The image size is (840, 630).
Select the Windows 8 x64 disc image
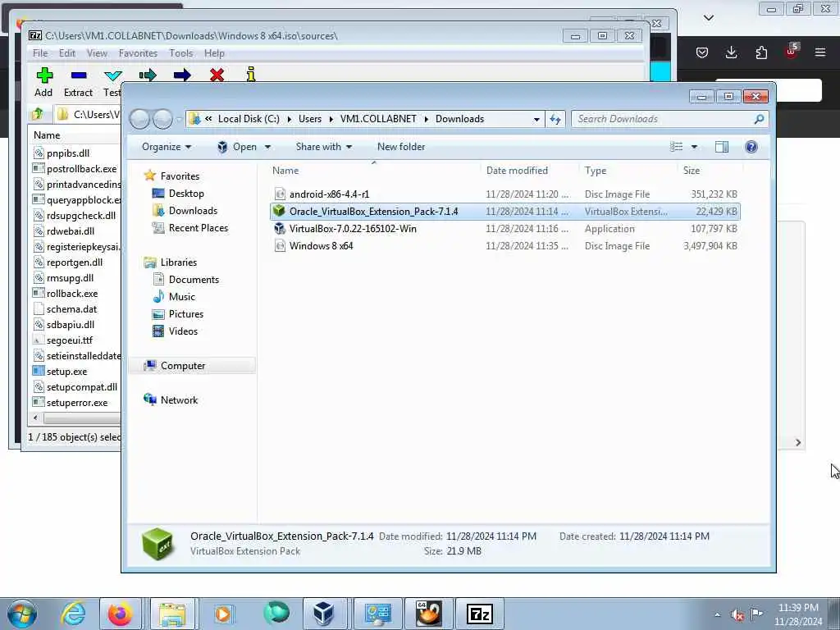pyautogui.click(x=505, y=246)
